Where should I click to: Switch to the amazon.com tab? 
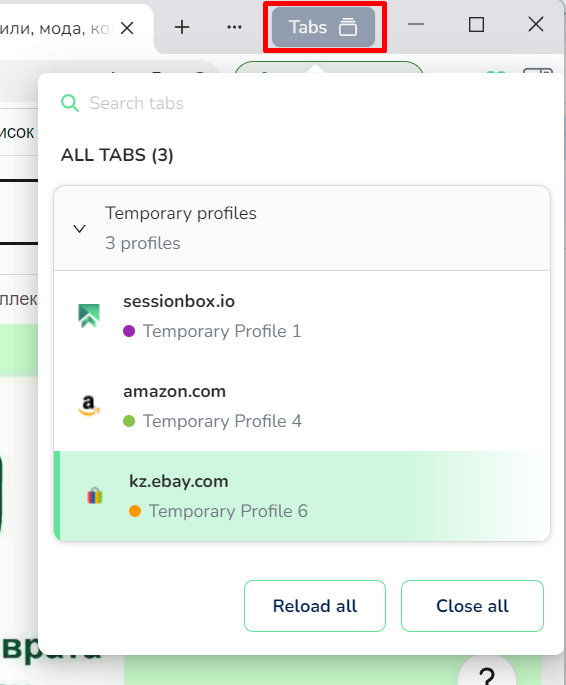click(302, 406)
